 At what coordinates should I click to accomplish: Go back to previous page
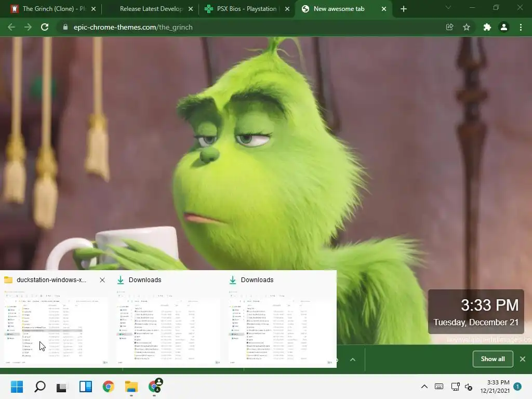(11, 27)
